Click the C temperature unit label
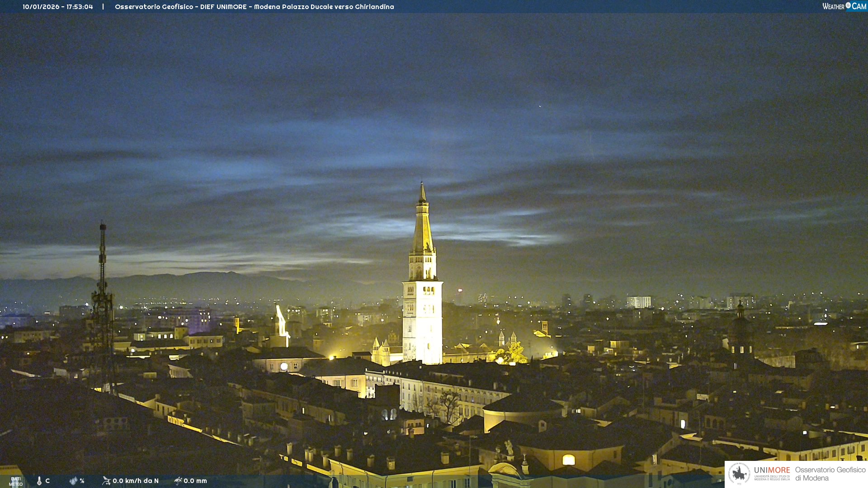This screenshot has height=488, width=868. (47, 481)
